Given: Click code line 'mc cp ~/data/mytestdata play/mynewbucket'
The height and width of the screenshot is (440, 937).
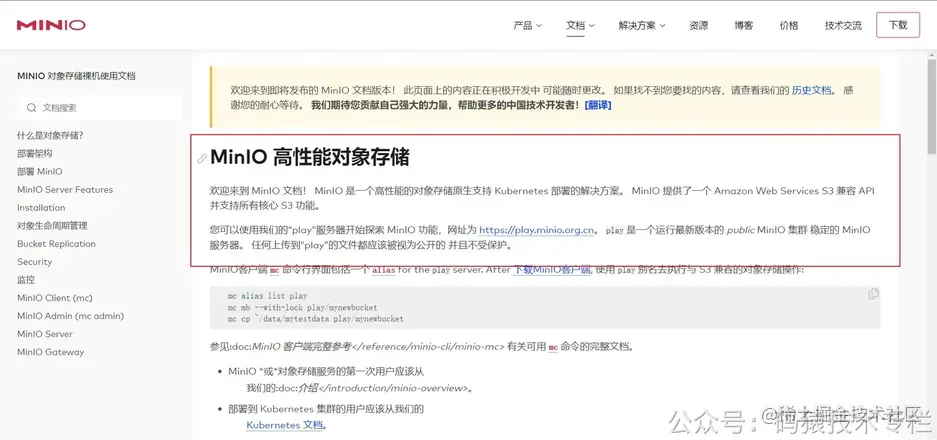Looking at the screenshot, I should click(x=316, y=319).
